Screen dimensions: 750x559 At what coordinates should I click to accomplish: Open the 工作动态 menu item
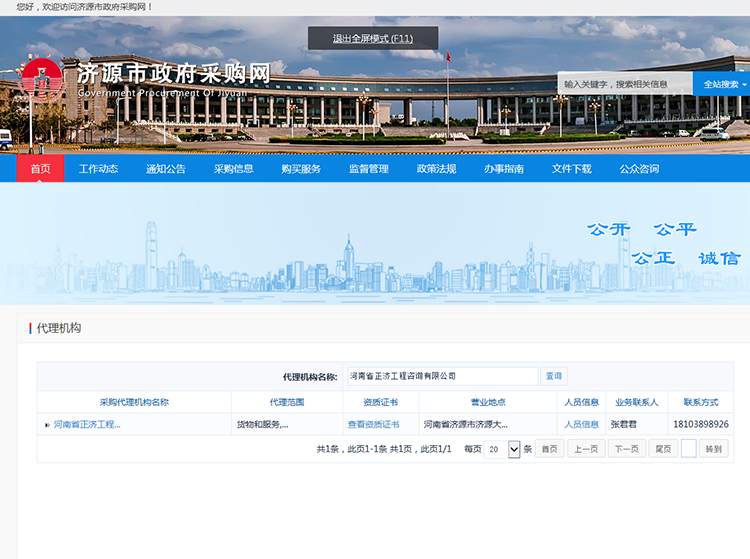(x=98, y=169)
